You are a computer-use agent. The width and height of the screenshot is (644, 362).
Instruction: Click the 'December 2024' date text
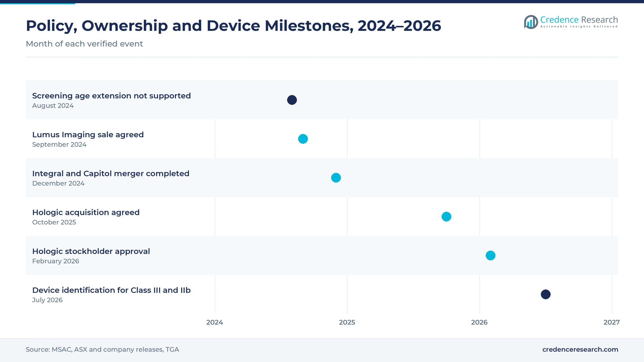pos(58,183)
